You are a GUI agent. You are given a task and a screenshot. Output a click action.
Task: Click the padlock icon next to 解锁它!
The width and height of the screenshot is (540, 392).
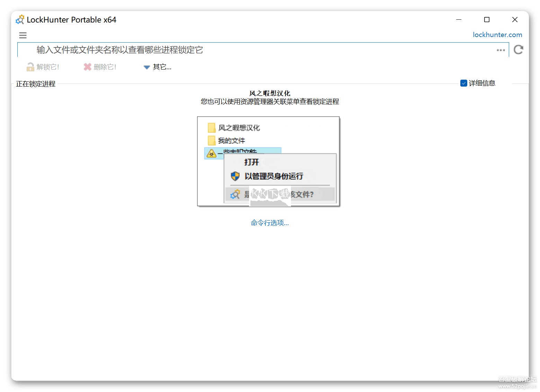click(30, 66)
